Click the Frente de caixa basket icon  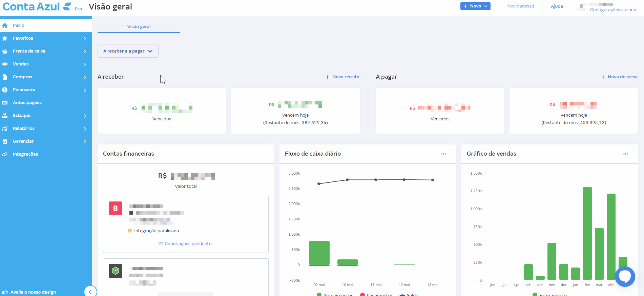tap(5, 51)
